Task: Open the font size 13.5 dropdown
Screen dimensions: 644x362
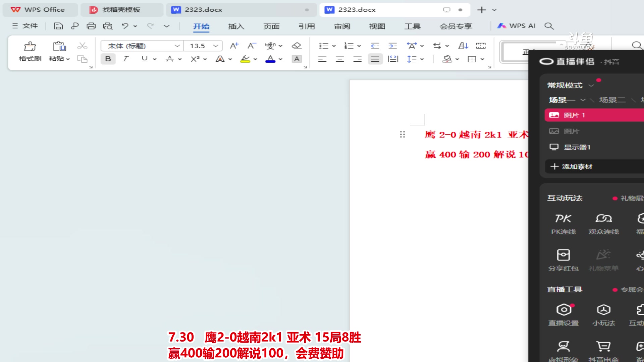Action: point(216,46)
